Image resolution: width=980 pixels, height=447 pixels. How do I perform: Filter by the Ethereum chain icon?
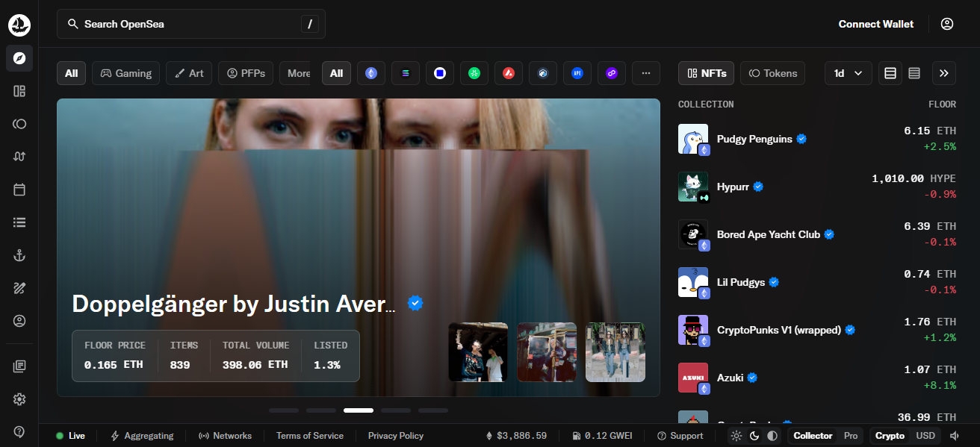tap(370, 73)
